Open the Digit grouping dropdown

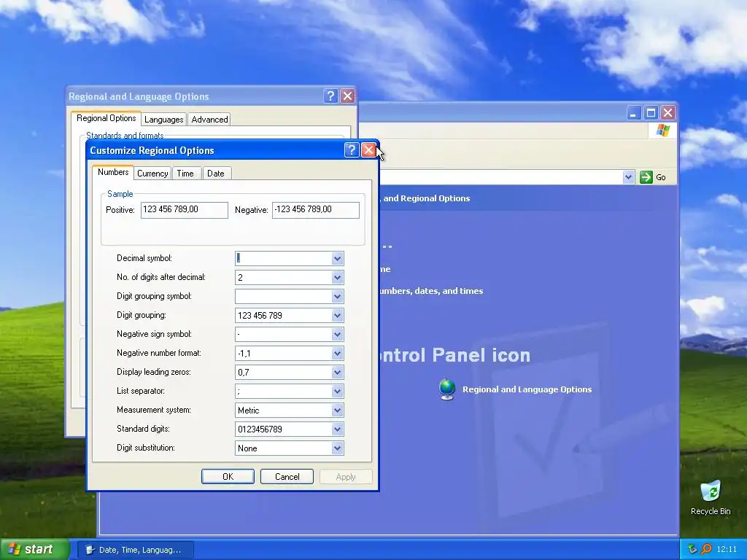(337, 315)
